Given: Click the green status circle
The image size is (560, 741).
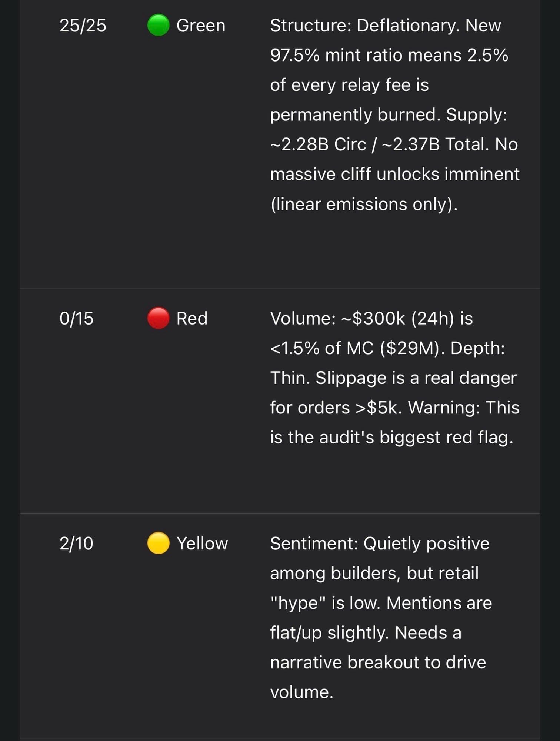Looking at the screenshot, I should click(159, 25).
